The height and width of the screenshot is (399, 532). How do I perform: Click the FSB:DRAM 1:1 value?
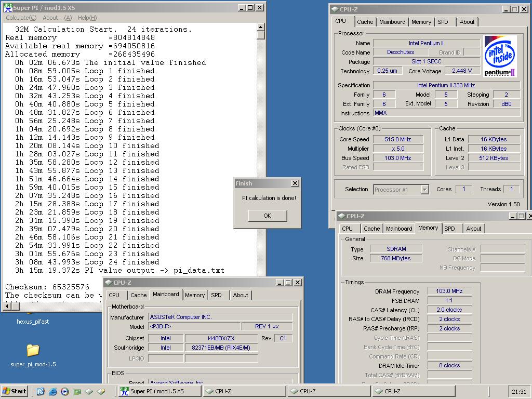pyautogui.click(x=449, y=300)
